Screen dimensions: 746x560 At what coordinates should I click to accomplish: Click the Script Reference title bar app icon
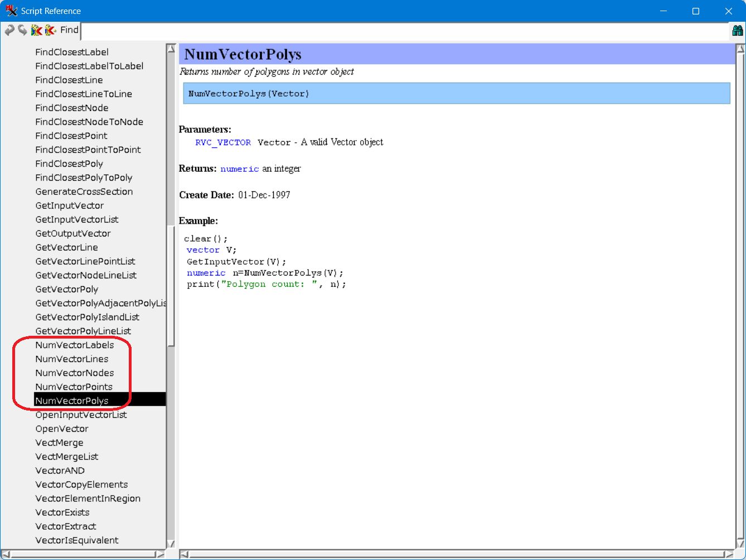click(11, 11)
